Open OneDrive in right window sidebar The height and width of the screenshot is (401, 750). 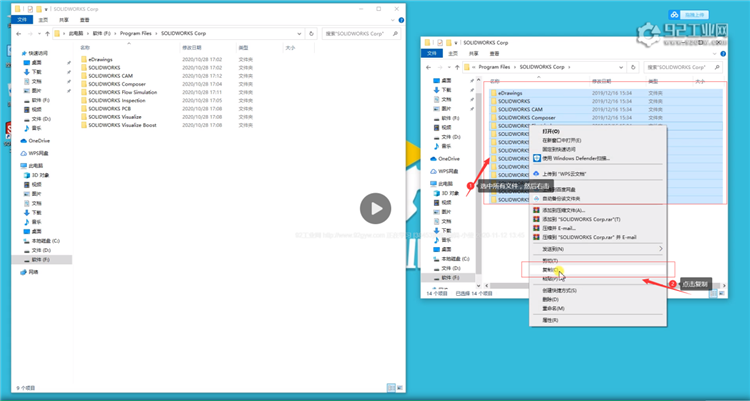click(x=445, y=159)
